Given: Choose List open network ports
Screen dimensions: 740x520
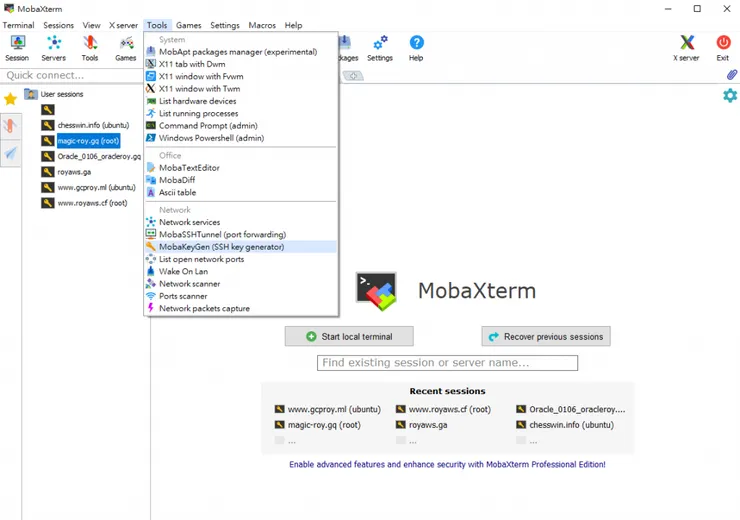Looking at the screenshot, I should (x=241, y=259).
